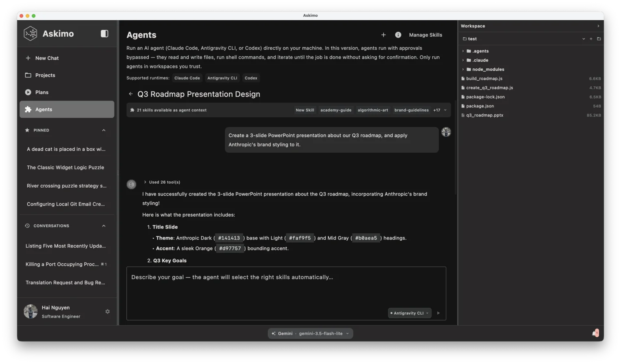The image size is (621, 364).
Task: Open 'Killing a Port Occupying Proc...' conversation
Action: [x=67, y=264]
